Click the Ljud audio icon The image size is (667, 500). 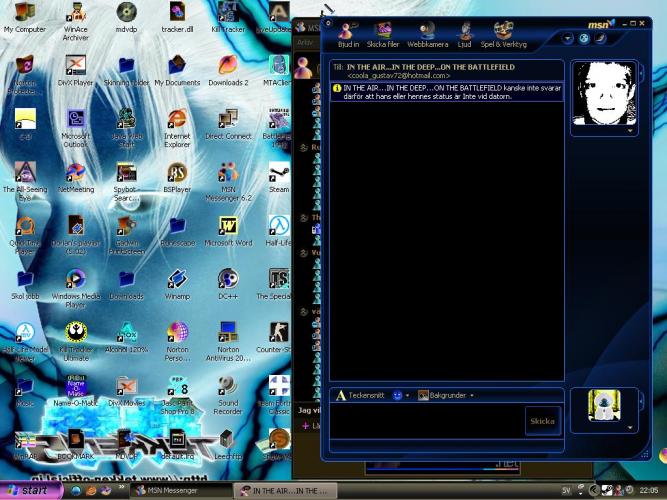465,35
